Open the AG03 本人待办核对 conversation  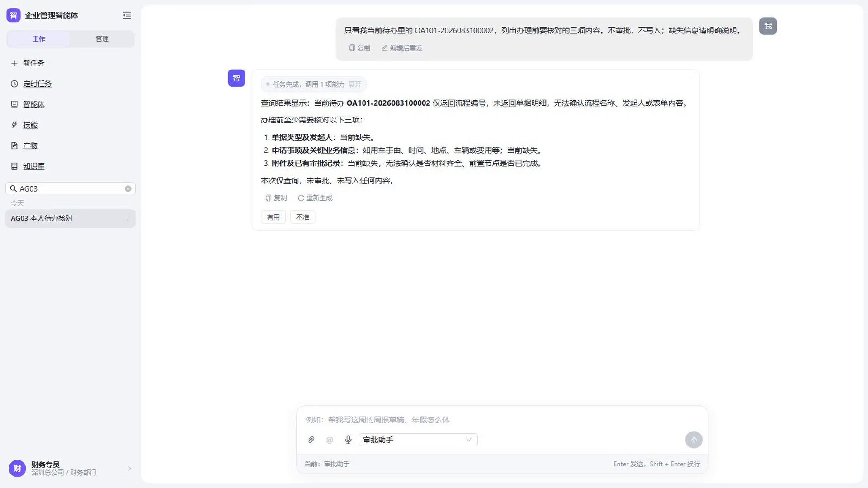coord(70,218)
